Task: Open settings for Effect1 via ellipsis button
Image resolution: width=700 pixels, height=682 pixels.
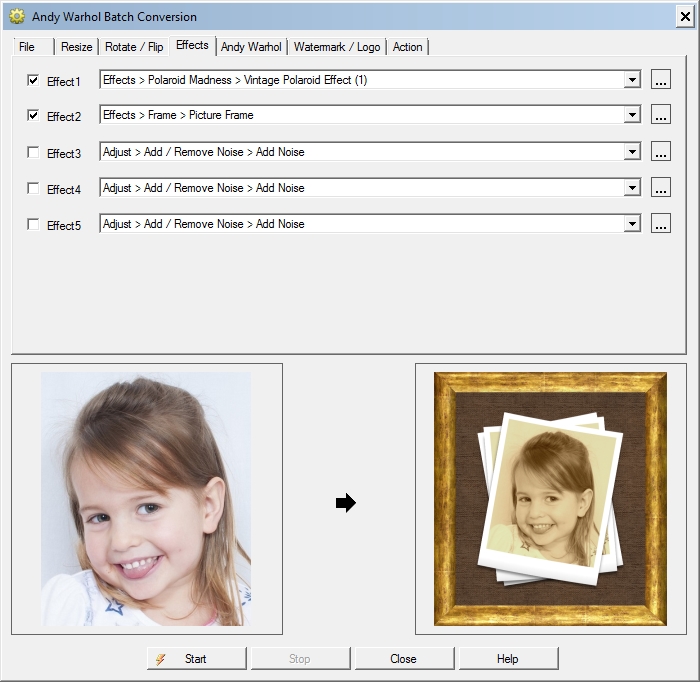Action: tap(661, 79)
